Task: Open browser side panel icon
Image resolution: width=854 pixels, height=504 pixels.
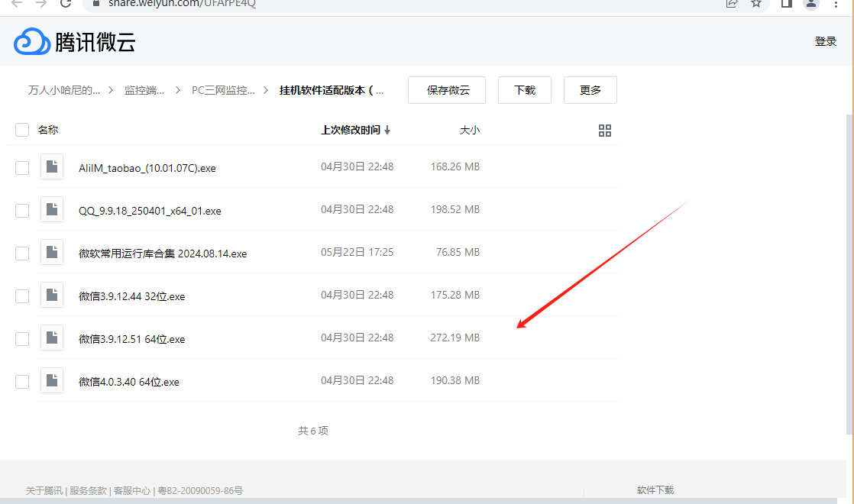Action: click(787, 3)
